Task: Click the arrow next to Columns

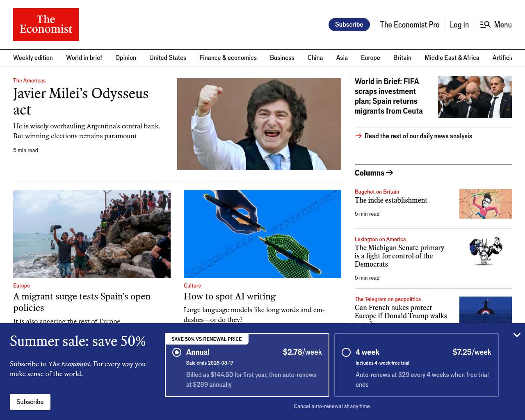Action: coord(390,173)
